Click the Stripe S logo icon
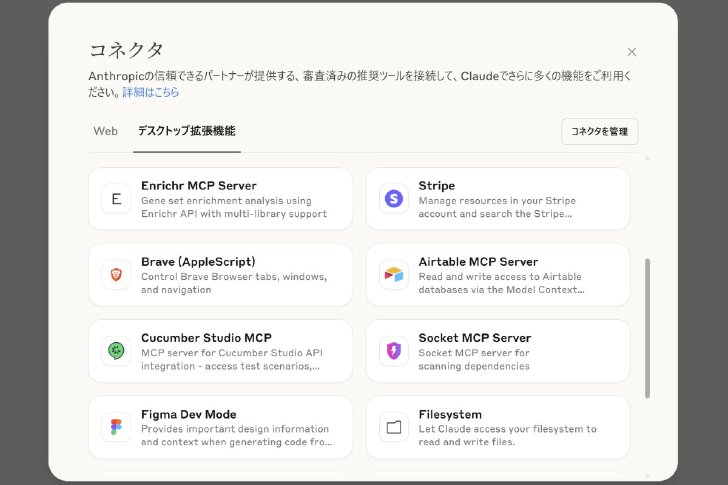The height and width of the screenshot is (485, 728). point(394,199)
